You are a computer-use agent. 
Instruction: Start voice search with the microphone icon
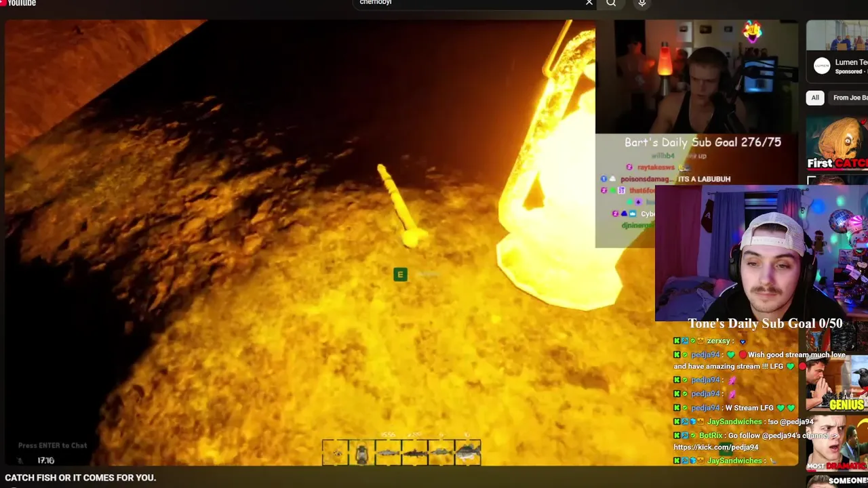coord(642,3)
